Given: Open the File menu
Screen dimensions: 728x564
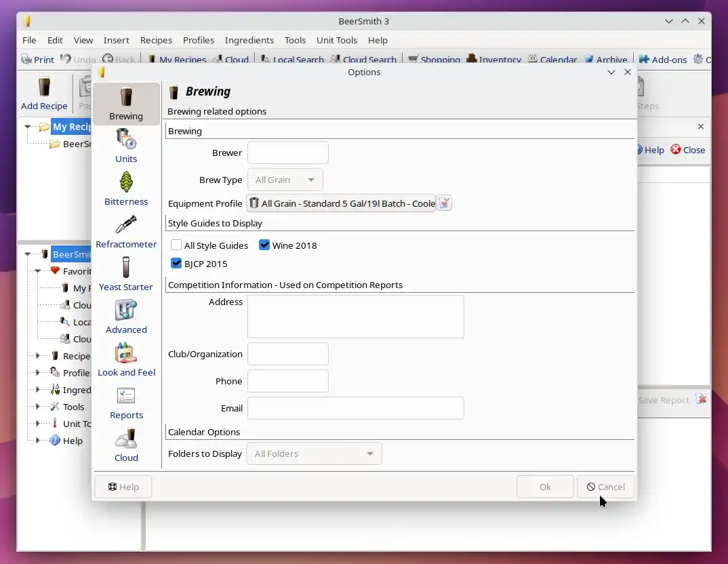Looking at the screenshot, I should 29,41.
